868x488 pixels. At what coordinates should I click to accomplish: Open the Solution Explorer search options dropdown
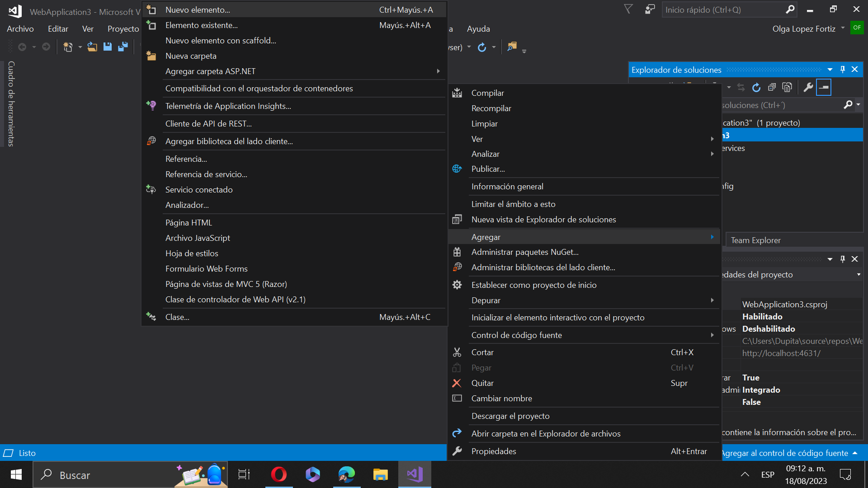tap(858, 105)
